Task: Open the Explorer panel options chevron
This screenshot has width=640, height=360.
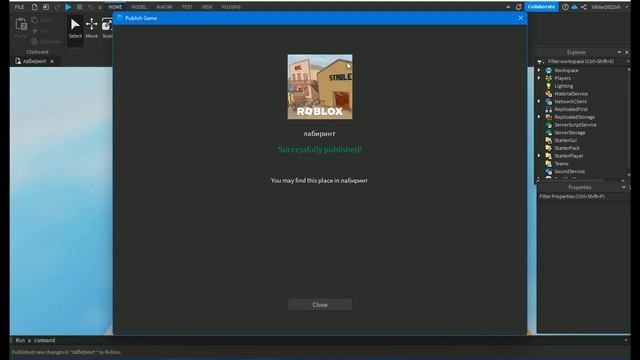Action: coord(619,52)
